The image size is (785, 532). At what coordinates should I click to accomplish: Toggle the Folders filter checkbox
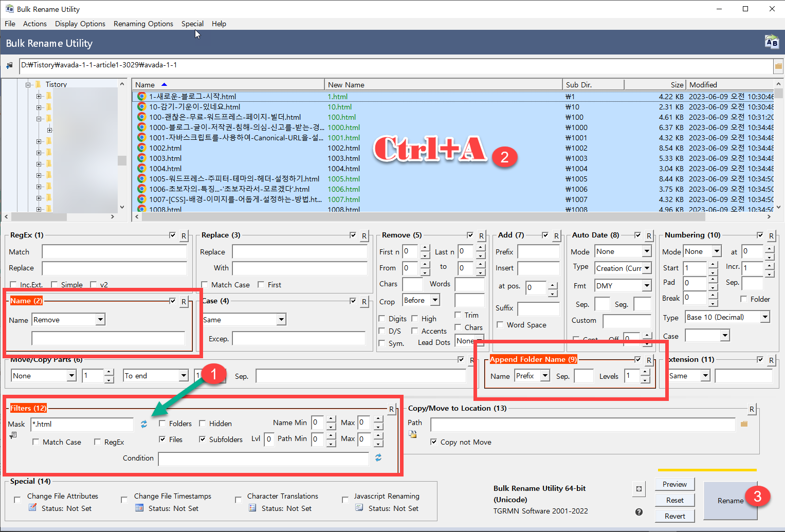click(162, 424)
